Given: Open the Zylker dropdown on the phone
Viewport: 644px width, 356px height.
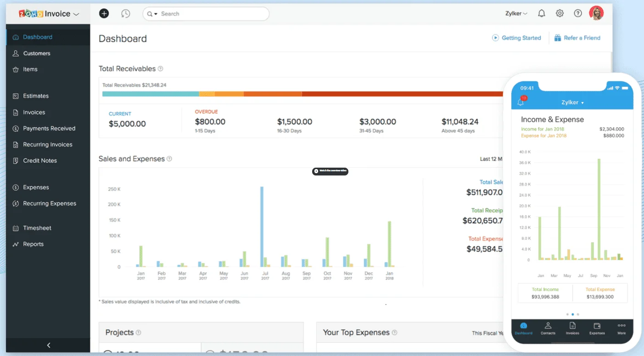Looking at the screenshot, I should (572, 102).
